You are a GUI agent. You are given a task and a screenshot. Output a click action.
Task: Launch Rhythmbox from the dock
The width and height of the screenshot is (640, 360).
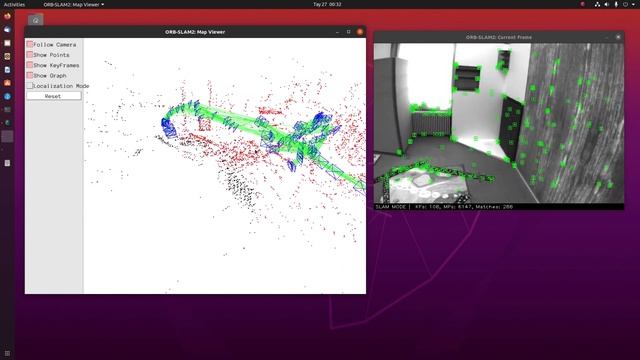(x=7, y=56)
